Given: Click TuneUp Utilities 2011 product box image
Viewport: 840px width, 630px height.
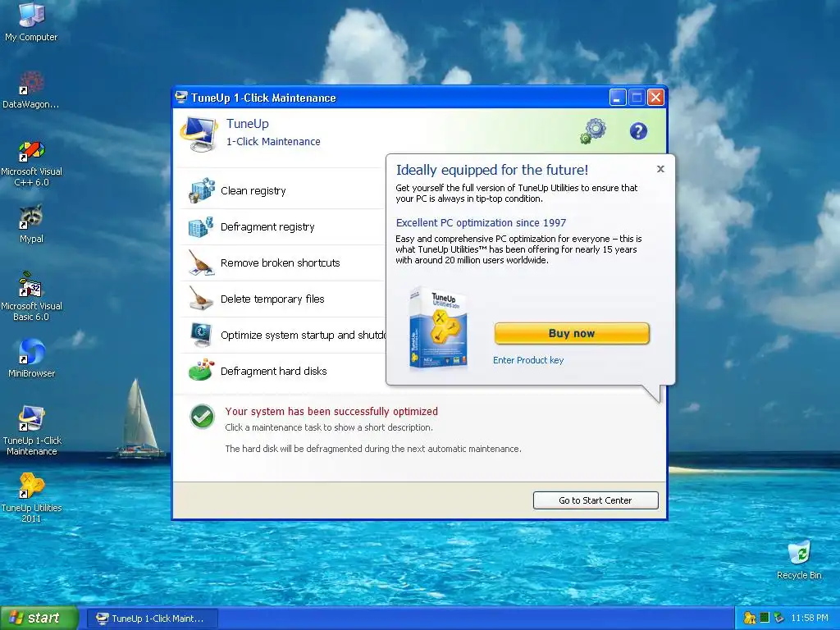Looking at the screenshot, I should [x=437, y=329].
